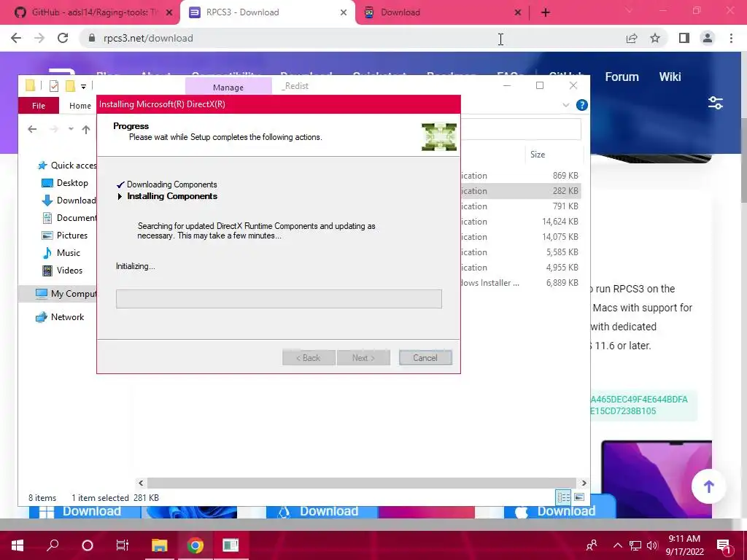Click the RPCS3 site settings sliders icon
The width and height of the screenshot is (747, 560).
pos(716,103)
